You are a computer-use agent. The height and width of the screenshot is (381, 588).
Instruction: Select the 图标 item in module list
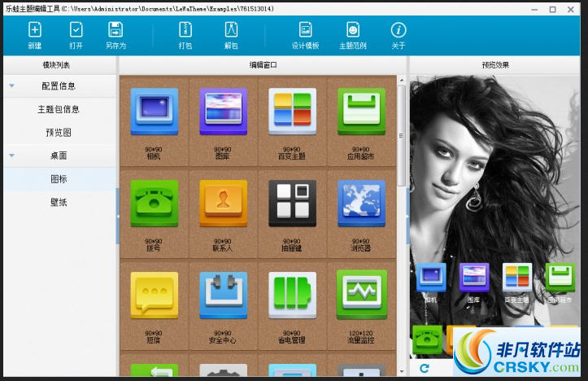[x=59, y=179]
